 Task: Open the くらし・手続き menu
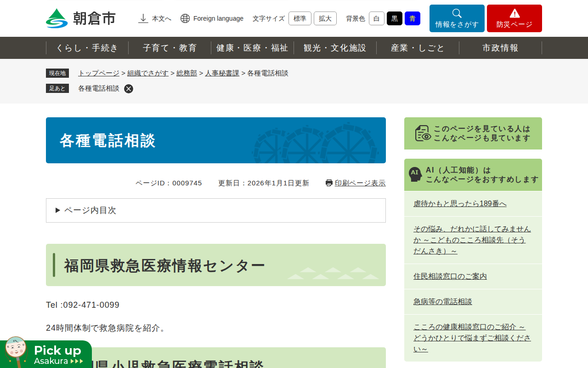(x=87, y=48)
